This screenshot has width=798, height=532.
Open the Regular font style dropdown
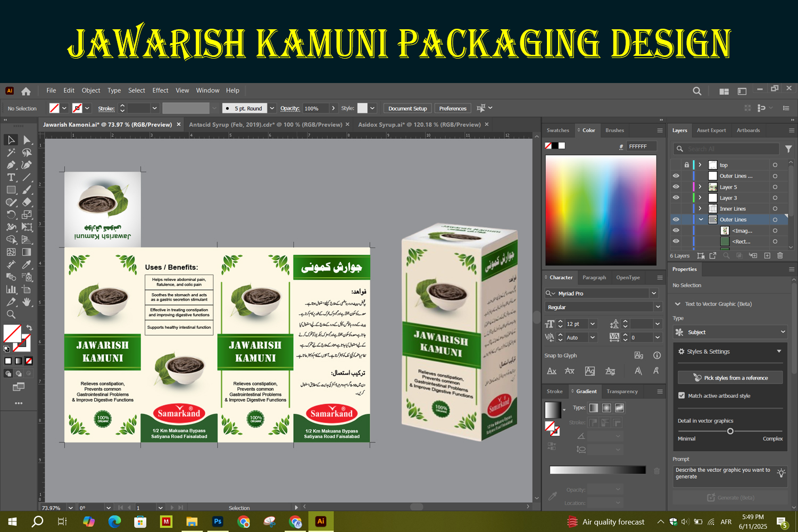tap(658, 307)
